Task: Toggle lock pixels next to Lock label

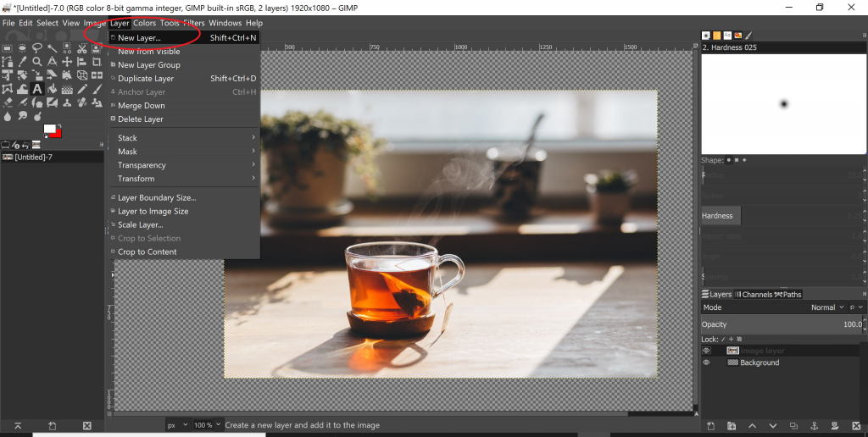Action: point(725,339)
